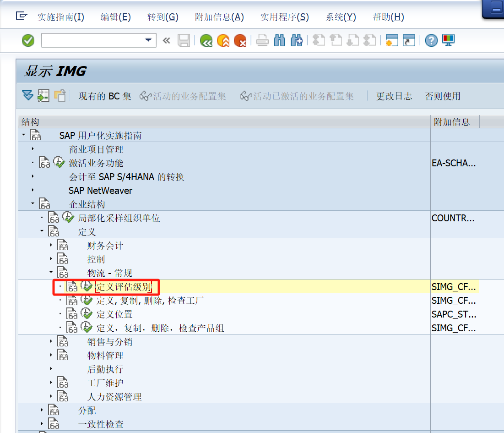Image resolution: width=504 pixels, height=433 pixels.
Task: Click the 现有的 BC 集 button
Action: click(105, 96)
